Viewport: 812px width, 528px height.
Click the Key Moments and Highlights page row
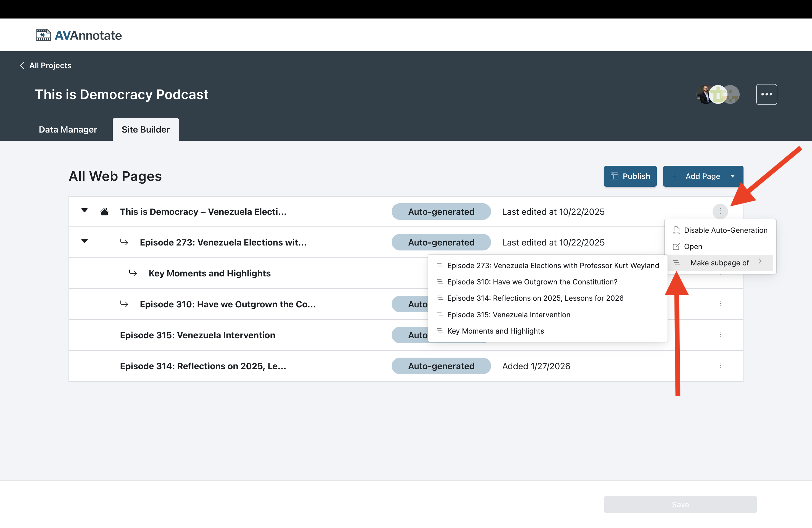(209, 273)
